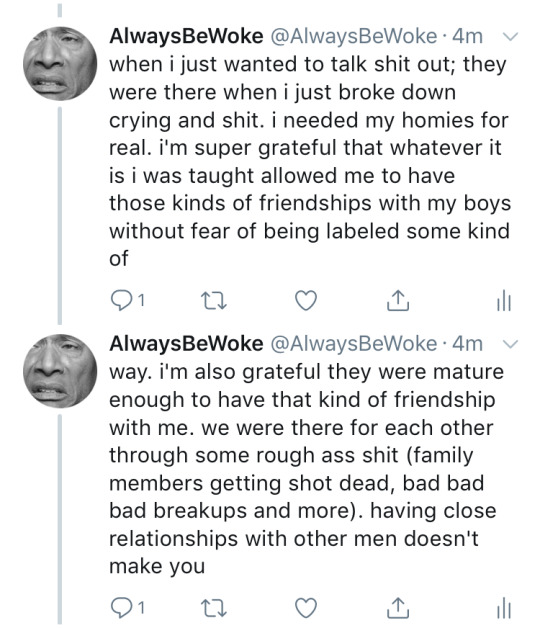This screenshot has height=628, width=540.
Task: Reply to the first AlwaysBeWoke tweet
Action: tap(121, 300)
